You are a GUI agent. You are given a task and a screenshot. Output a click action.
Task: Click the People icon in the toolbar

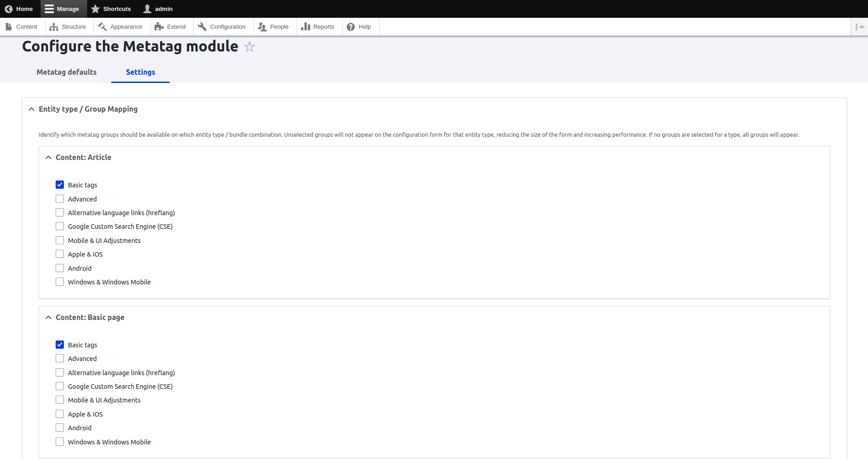262,27
